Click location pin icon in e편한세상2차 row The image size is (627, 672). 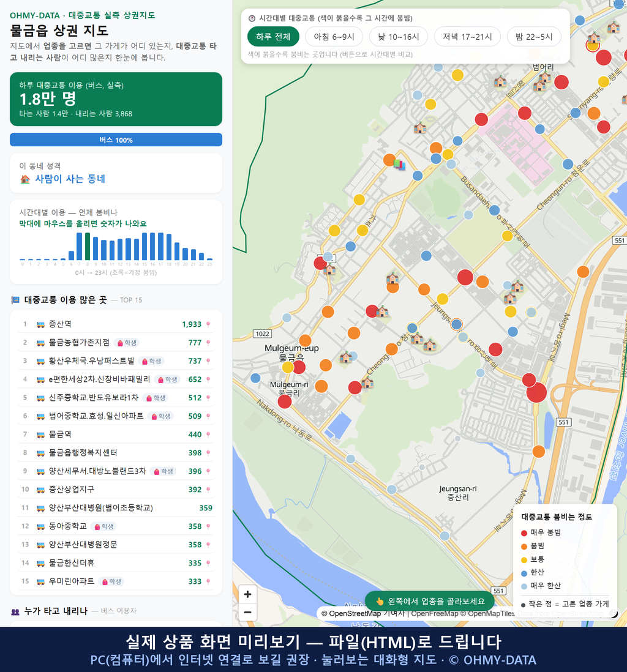(208, 379)
